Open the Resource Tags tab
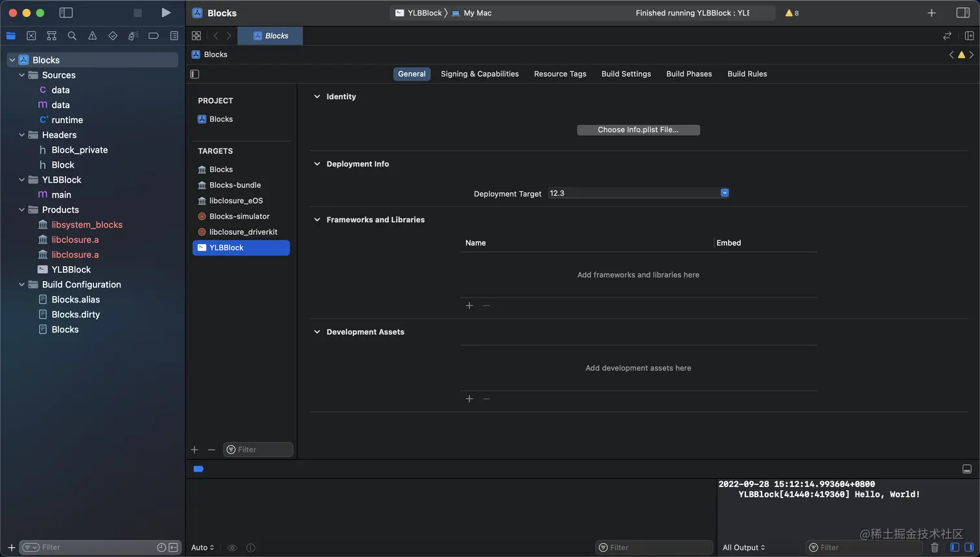The image size is (980, 557). 560,74
